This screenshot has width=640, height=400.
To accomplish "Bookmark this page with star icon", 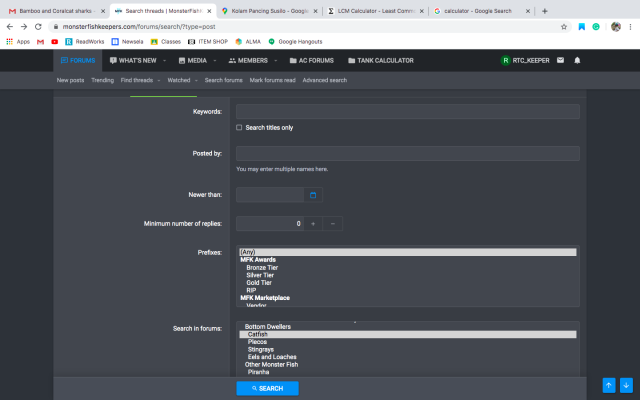I will 565,26.
